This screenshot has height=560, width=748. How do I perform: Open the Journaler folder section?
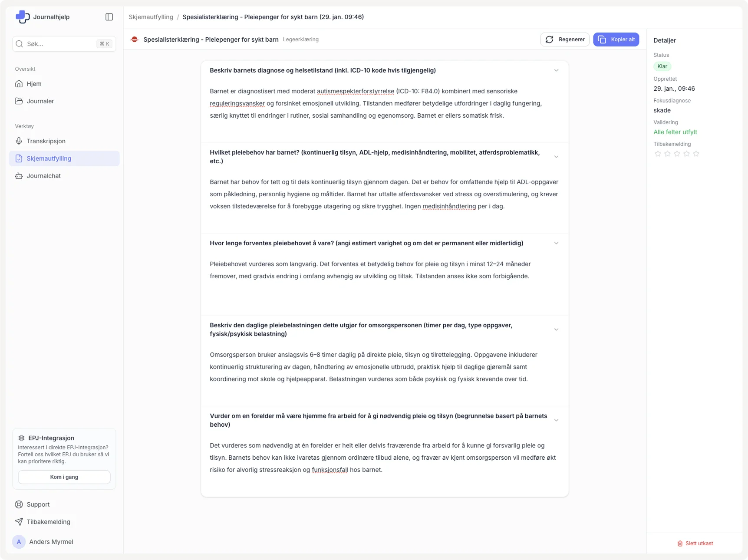click(40, 101)
